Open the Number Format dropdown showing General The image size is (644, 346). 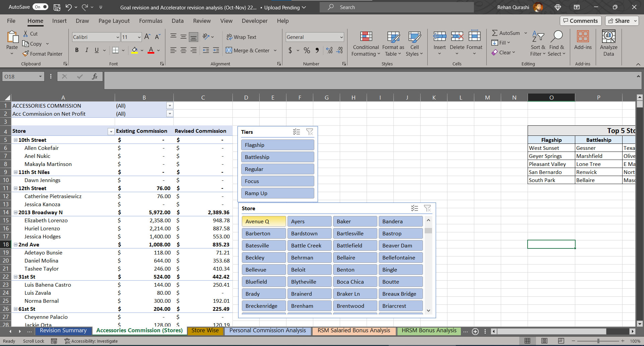[x=314, y=37]
